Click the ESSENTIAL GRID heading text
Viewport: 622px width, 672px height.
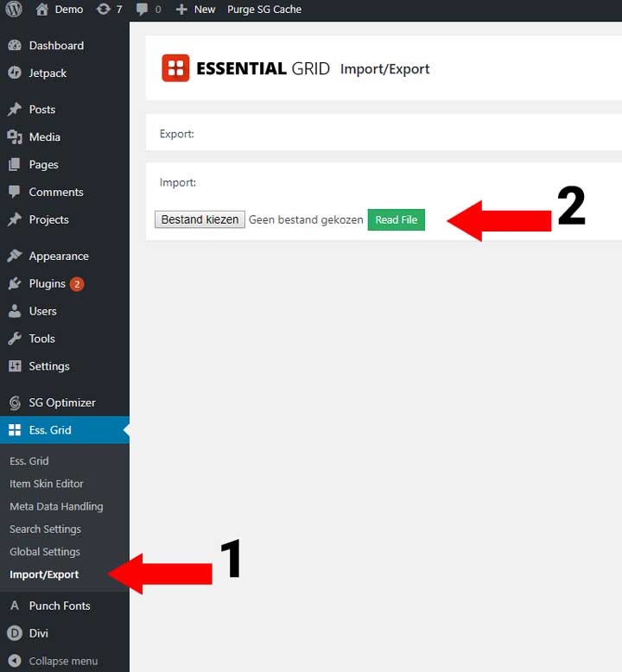pyautogui.click(x=263, y=68)
